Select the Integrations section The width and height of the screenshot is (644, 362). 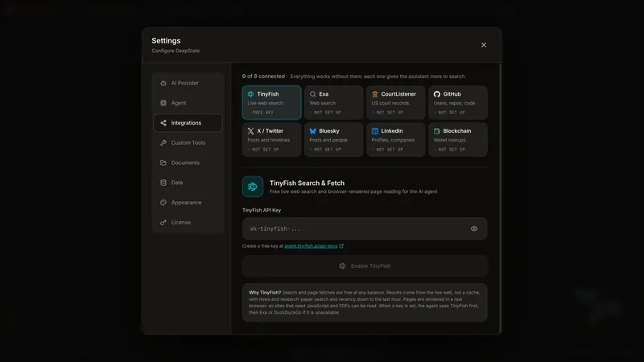pos(188,123)
